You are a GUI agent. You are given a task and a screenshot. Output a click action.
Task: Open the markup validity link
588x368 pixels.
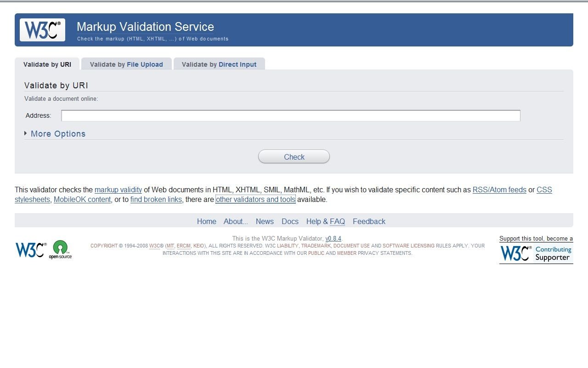118,190
